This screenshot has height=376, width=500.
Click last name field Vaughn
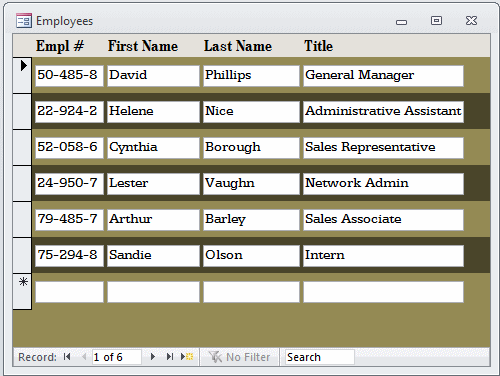[251, 184]
